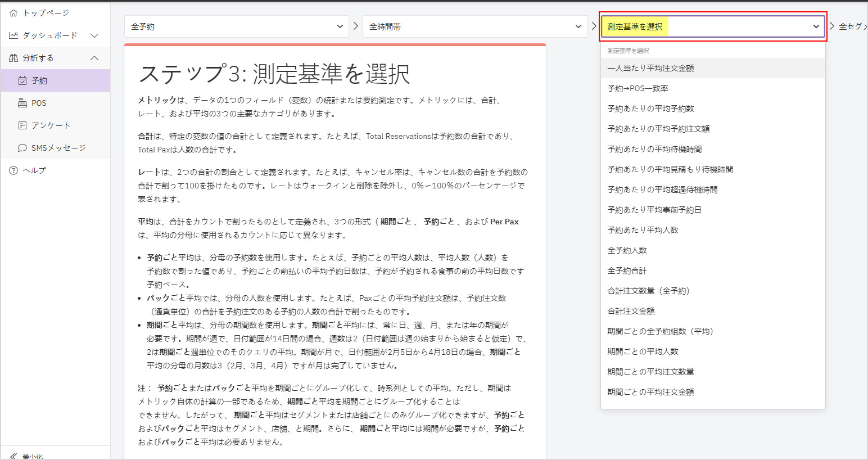
Task: Choose 全予約人数 option
Action: point(713,250)
